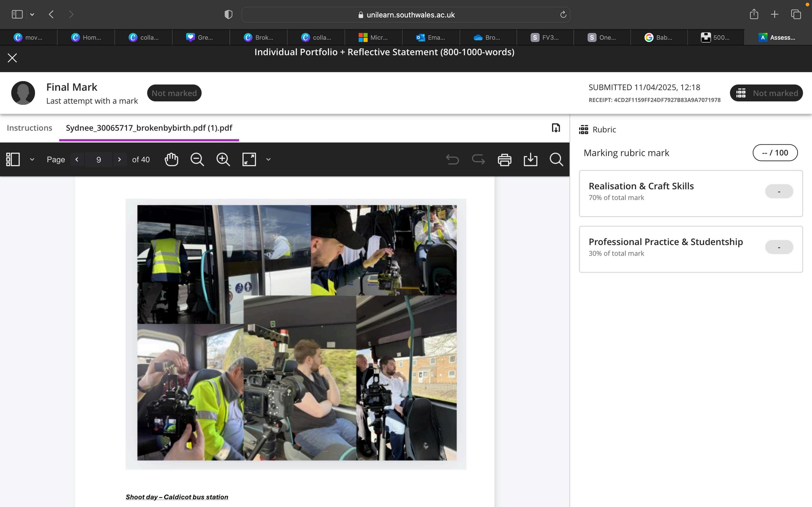The image size is (812, 507).
Task: Close the assessment submission view
Action: click(13, 58)
